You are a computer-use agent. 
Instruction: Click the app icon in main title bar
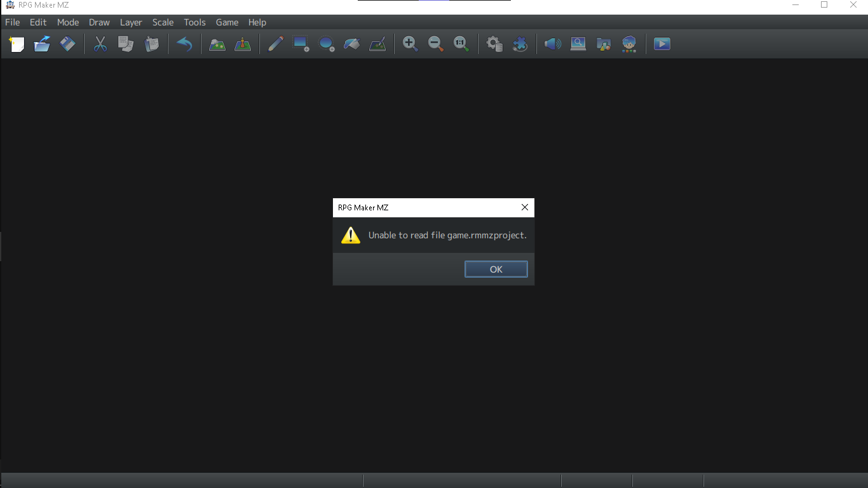[x=10, y=5]
